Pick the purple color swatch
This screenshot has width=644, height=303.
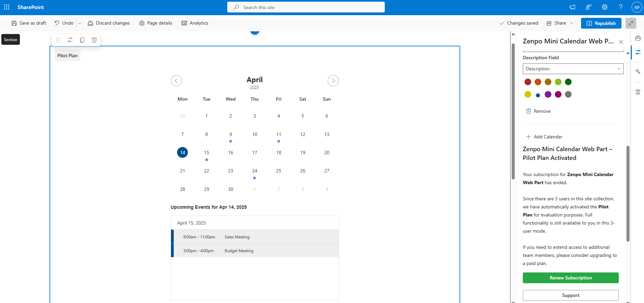[x=548, y=95]
